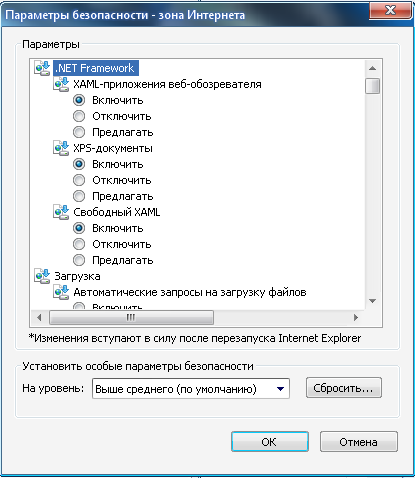Open the На уровень security level dropdown

(x=191, y=388)
